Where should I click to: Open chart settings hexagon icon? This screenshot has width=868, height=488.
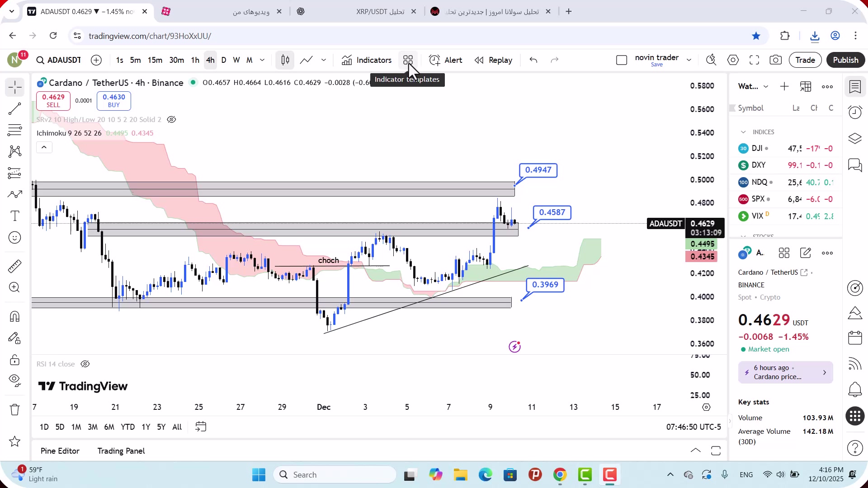733,60
